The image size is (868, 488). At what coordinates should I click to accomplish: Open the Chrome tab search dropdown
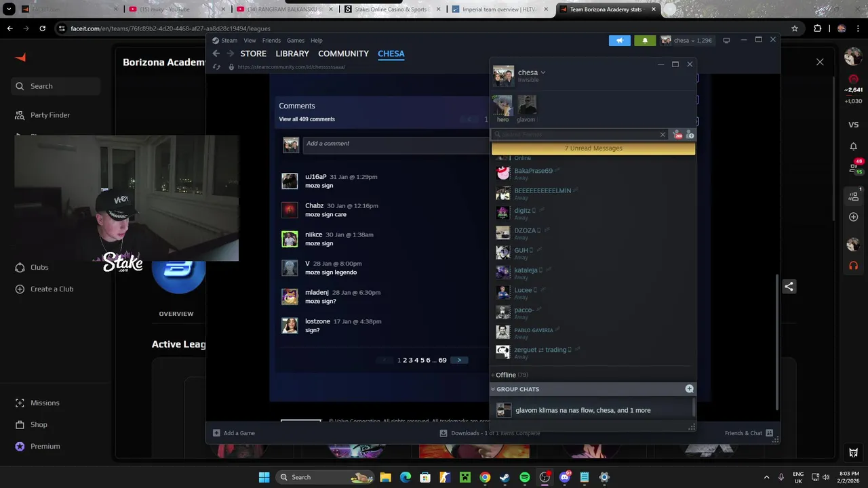click(x=9, y=9)
